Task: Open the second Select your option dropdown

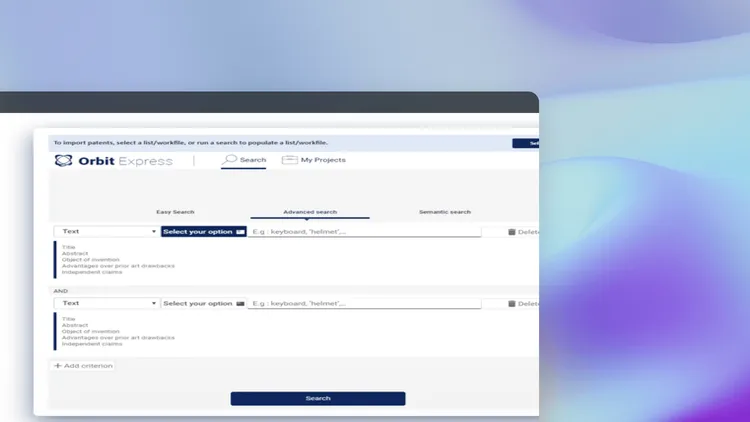Action: 204,303
